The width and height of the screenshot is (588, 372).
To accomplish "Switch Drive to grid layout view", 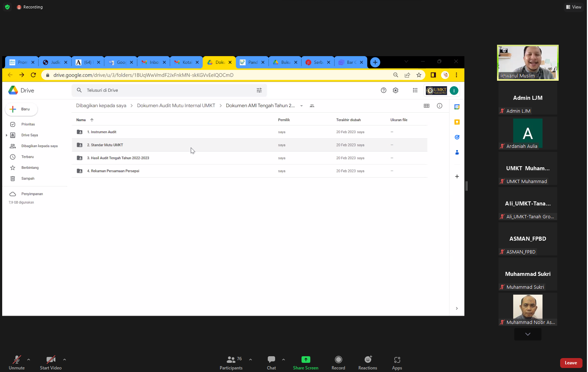I will (426, 106).
